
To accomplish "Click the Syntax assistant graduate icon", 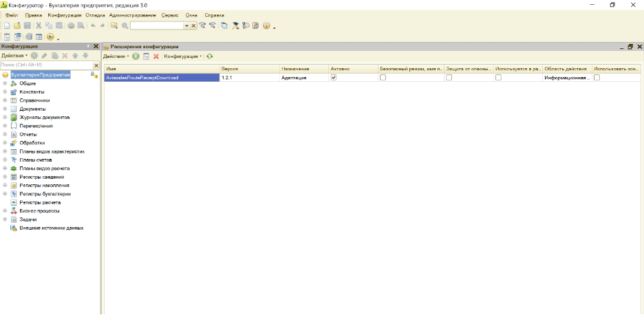I will 235,25.
